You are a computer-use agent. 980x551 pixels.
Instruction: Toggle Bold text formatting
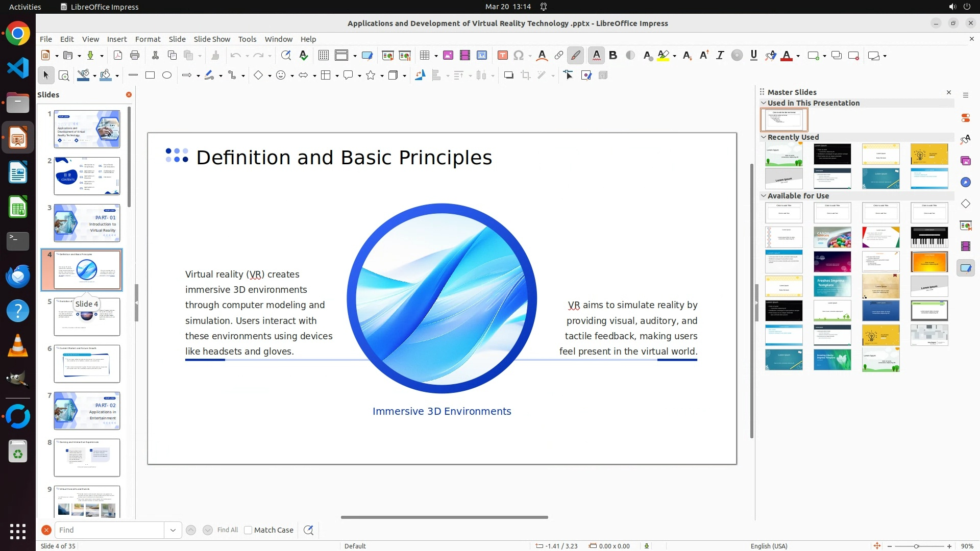coord(613,56)
